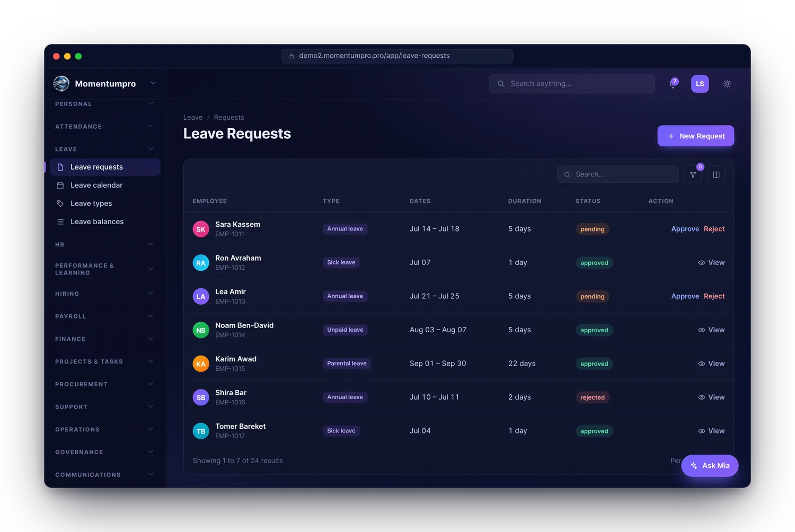Click the Leave calendar icon in sidebar

[x=60, y=185]
